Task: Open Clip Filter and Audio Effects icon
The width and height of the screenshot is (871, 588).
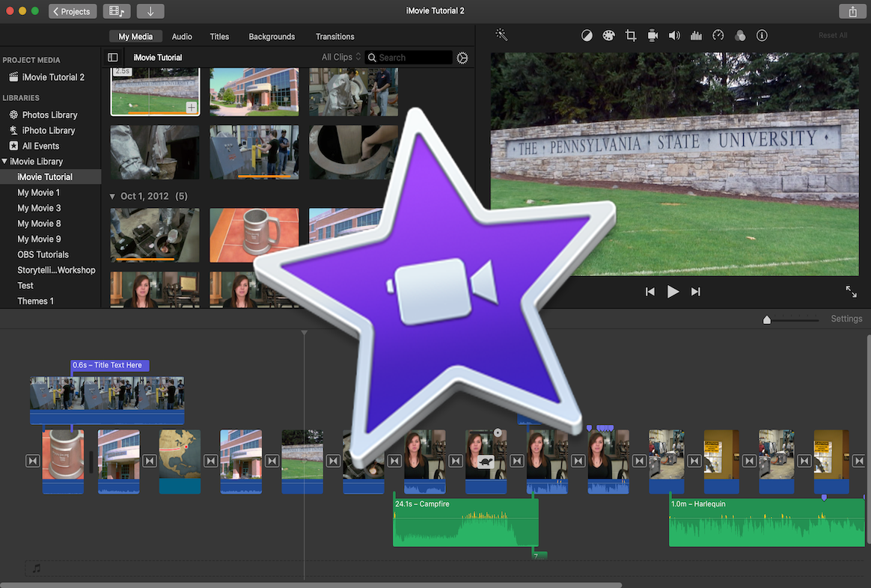Action: pos(740,36)
